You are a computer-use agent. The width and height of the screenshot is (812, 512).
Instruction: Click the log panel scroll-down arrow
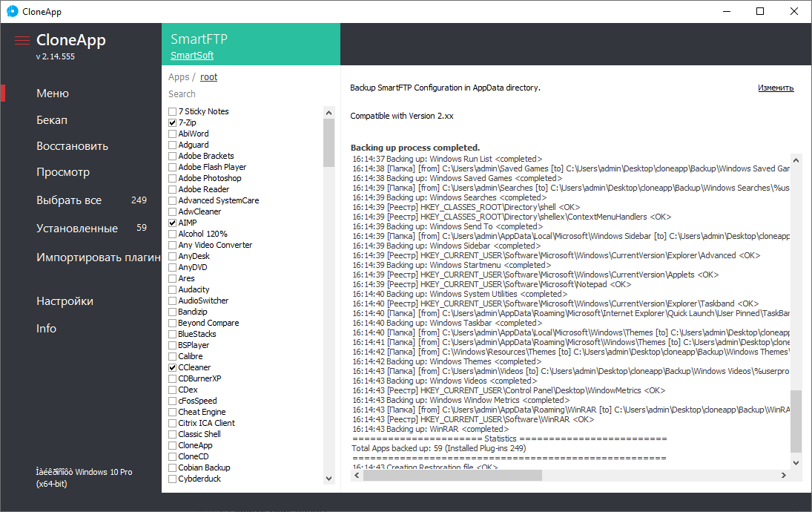tap(796, 462)
